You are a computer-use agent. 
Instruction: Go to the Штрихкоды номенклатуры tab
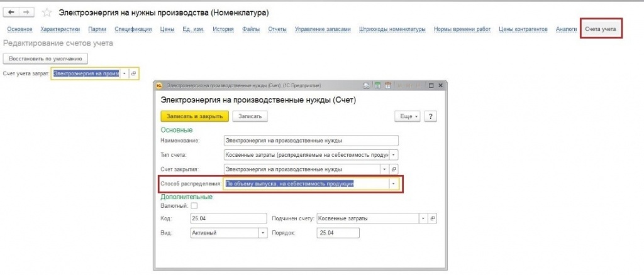[392, 29]
